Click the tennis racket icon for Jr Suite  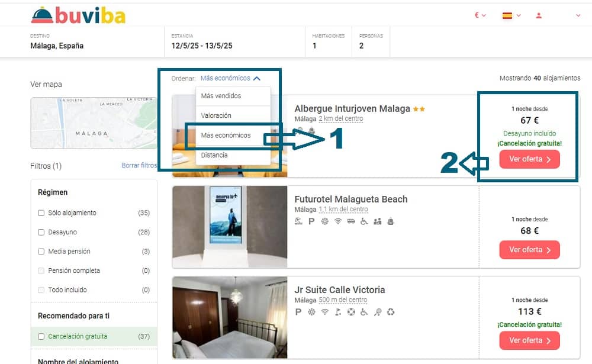(378, 312)
